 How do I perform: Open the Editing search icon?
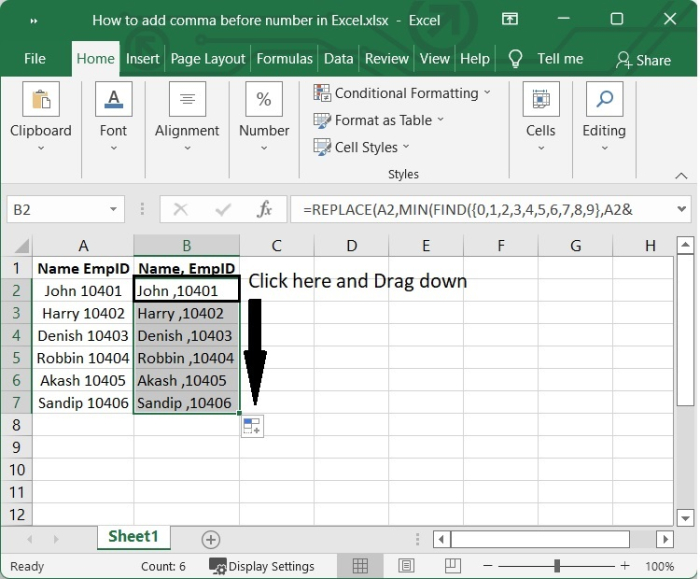604,100
